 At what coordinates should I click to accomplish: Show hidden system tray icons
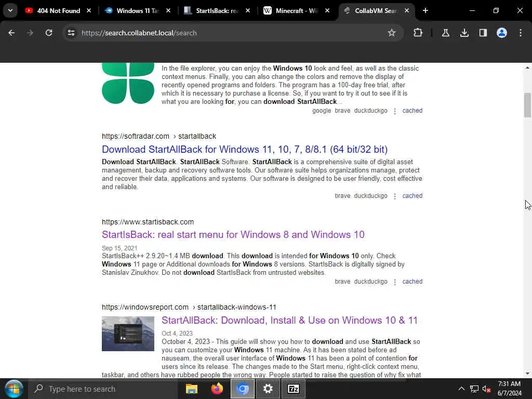coord(461,389)
